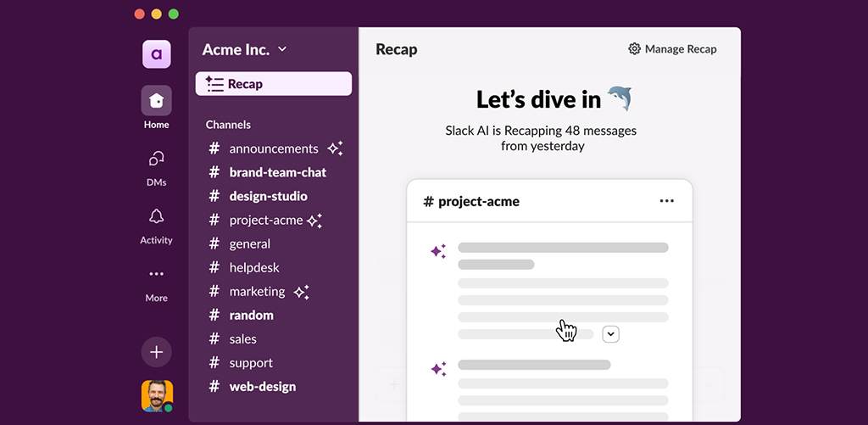Open the project-acme card three-dot menu
Image resolution: width=868 pixels, height=425 pixels.
666,201
